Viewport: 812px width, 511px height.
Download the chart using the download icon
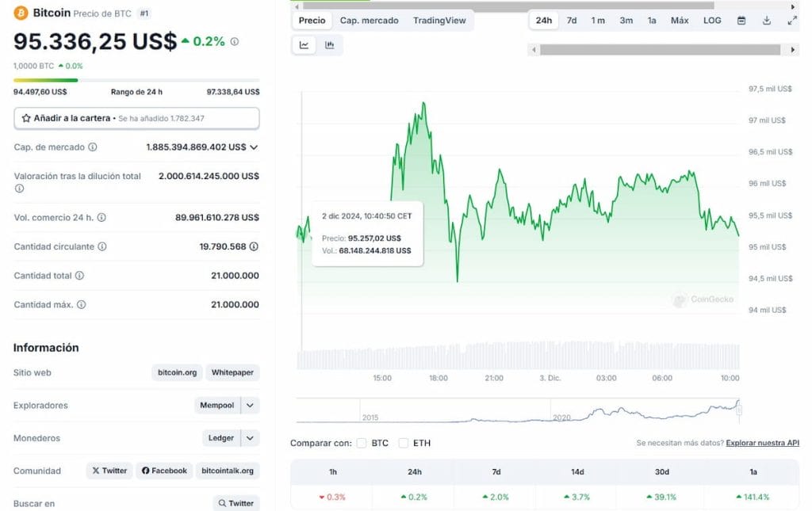[x=766, y=21]
